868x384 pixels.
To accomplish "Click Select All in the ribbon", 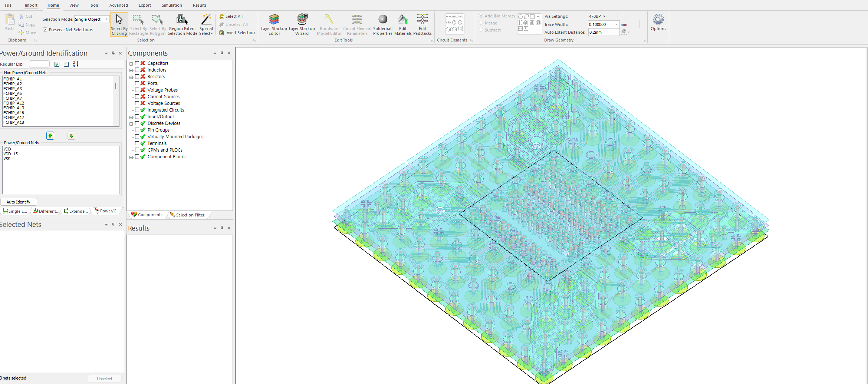I will (x=231, y=16).
